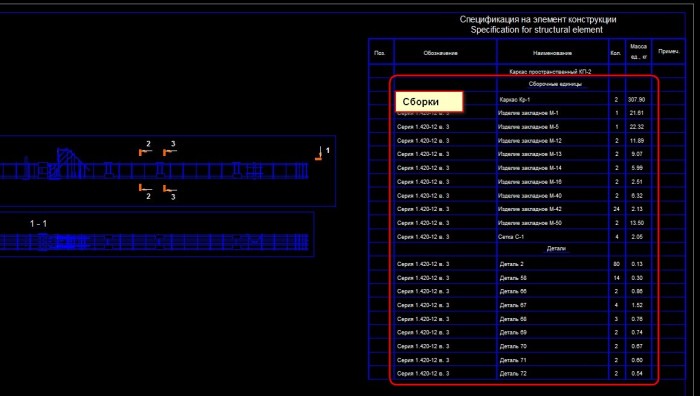Select the Примеч. column header
The width and height of the screenshot is (700, 396).
pos(669,51)
